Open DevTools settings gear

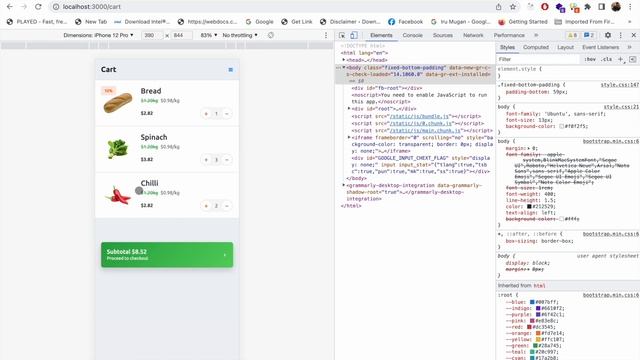(608, 36)
